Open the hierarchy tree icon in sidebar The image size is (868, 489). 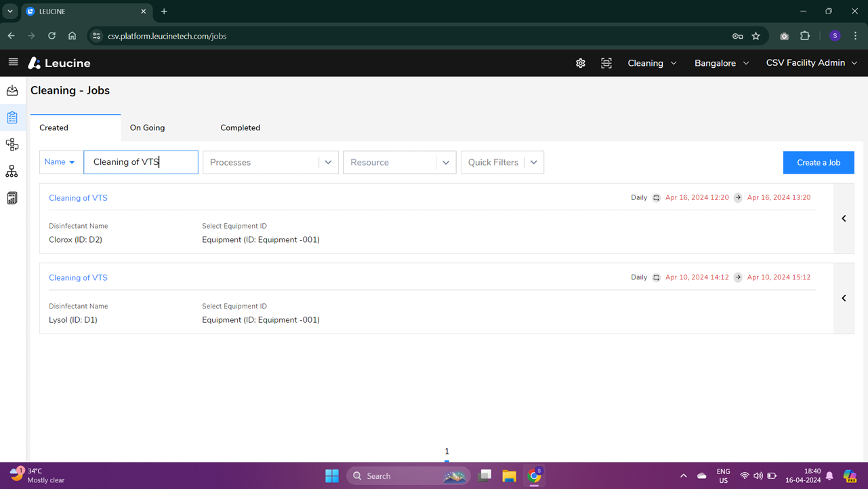12,172
